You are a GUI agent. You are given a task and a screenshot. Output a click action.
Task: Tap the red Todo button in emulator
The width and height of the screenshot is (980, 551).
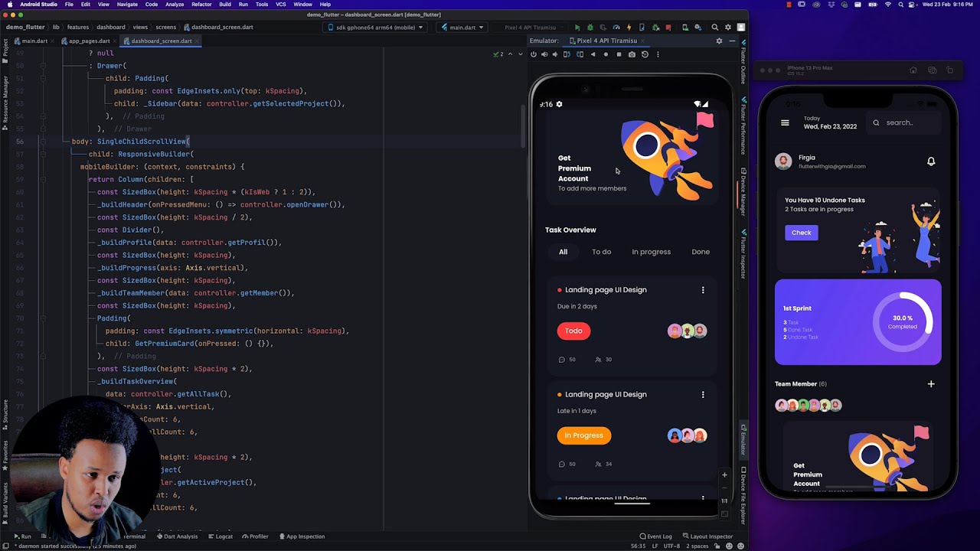[573, 331]
